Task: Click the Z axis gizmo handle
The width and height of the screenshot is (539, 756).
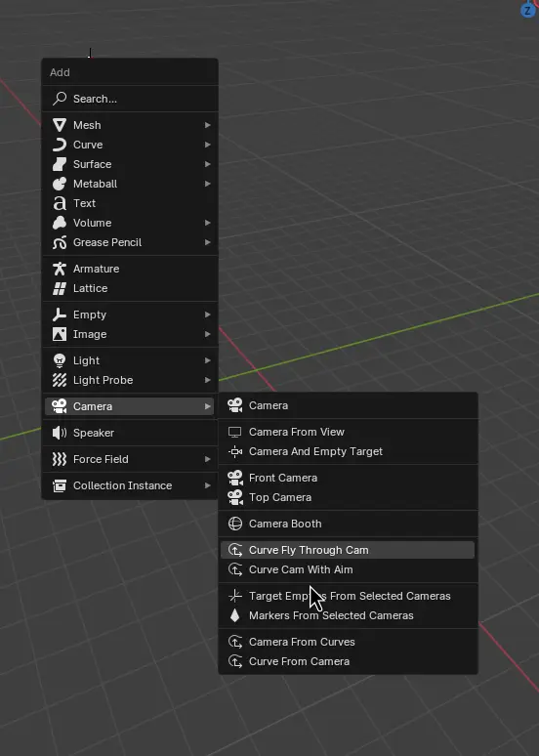Action: (x=528, y=9)
